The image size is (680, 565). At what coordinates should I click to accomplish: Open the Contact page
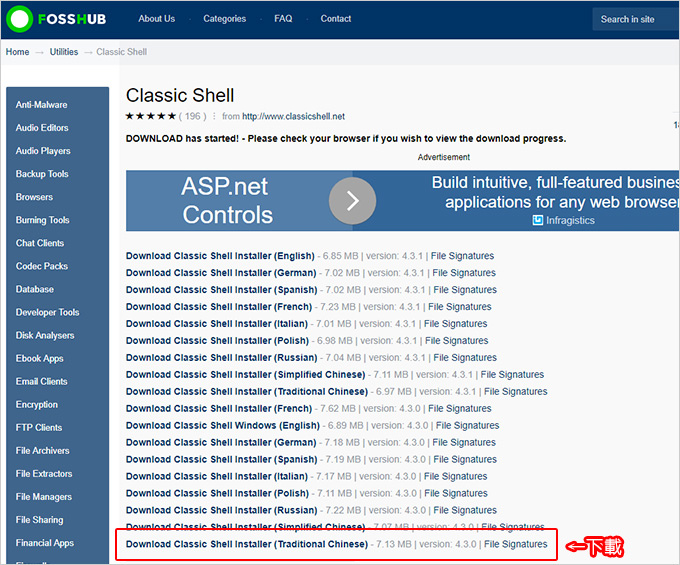click(336, 19)
